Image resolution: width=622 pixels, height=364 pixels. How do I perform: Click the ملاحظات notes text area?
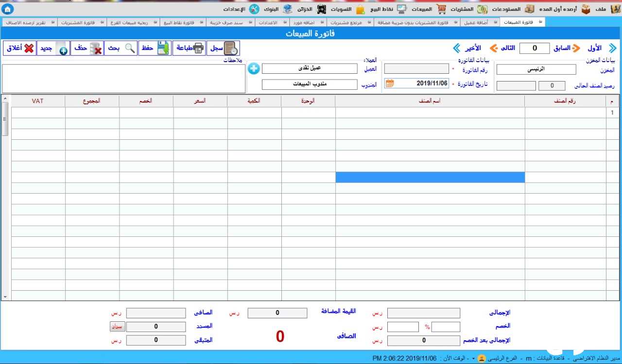(124, 78)
